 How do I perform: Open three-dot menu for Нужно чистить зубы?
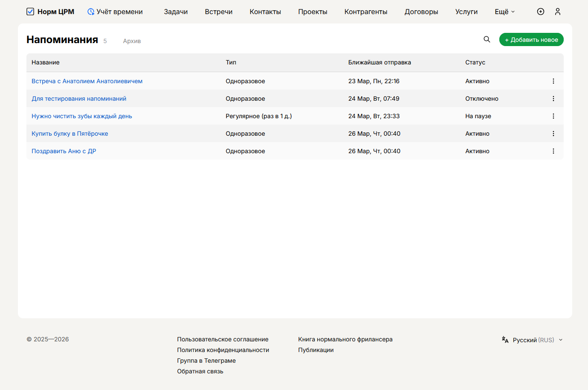[x=553, y=116]
